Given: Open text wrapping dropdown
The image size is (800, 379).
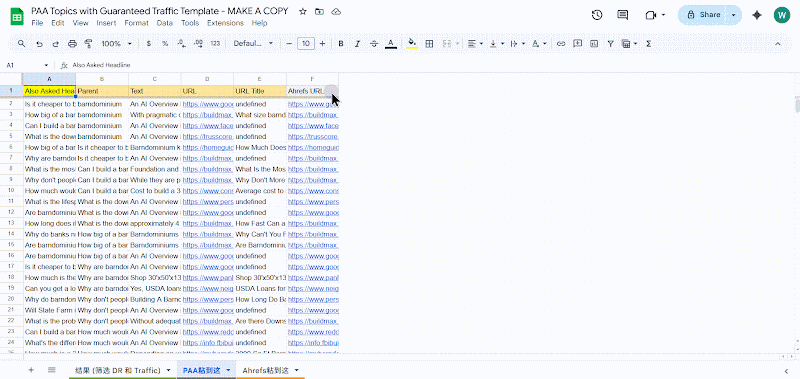Looking at the screenshot, I should click(x=517, y=44).
